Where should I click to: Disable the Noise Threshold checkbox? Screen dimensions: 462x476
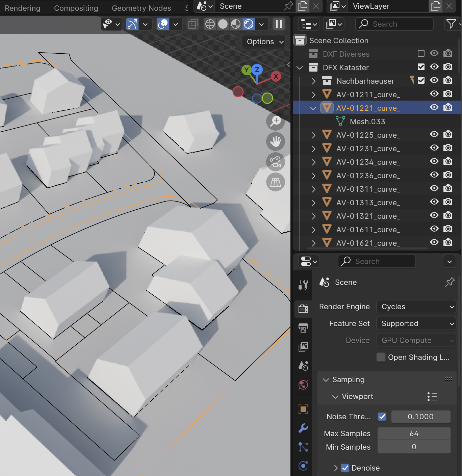tap(382, 417)
